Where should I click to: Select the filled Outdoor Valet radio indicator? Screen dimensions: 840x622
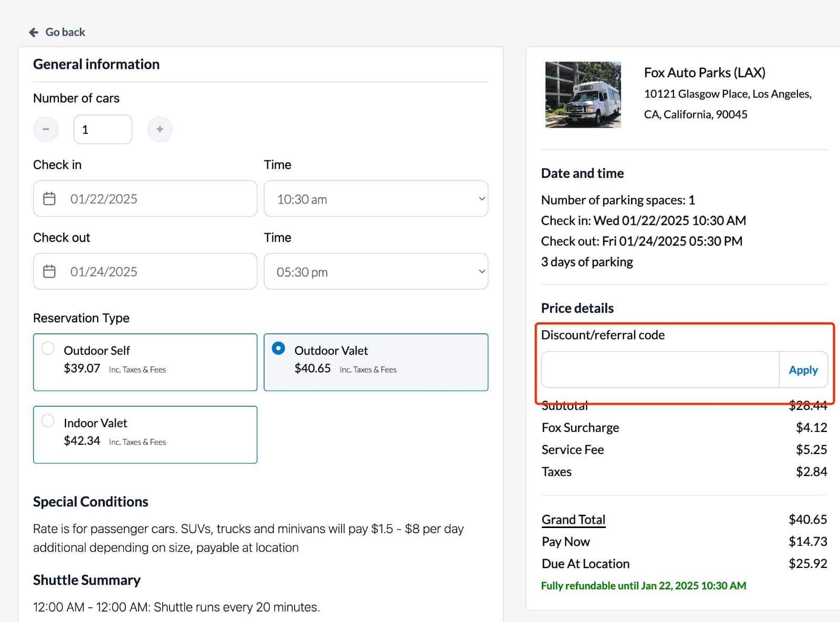(x=278, y=348)
